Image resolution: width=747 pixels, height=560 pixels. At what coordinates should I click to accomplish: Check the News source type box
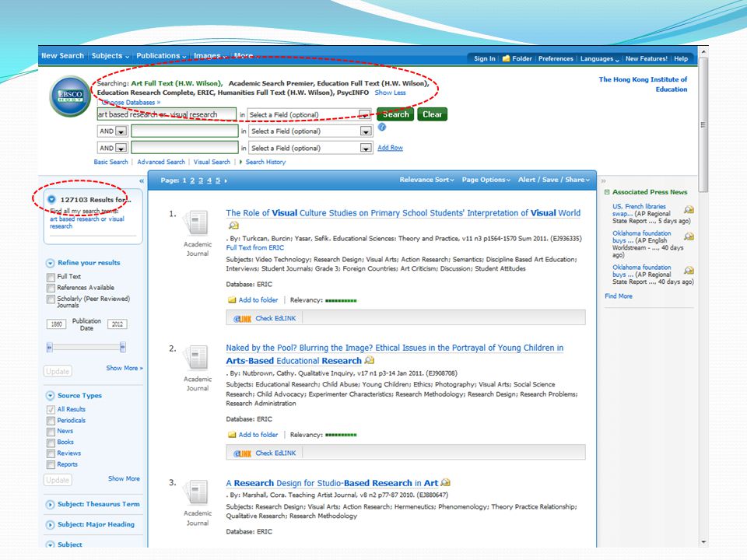pos(51,432)
